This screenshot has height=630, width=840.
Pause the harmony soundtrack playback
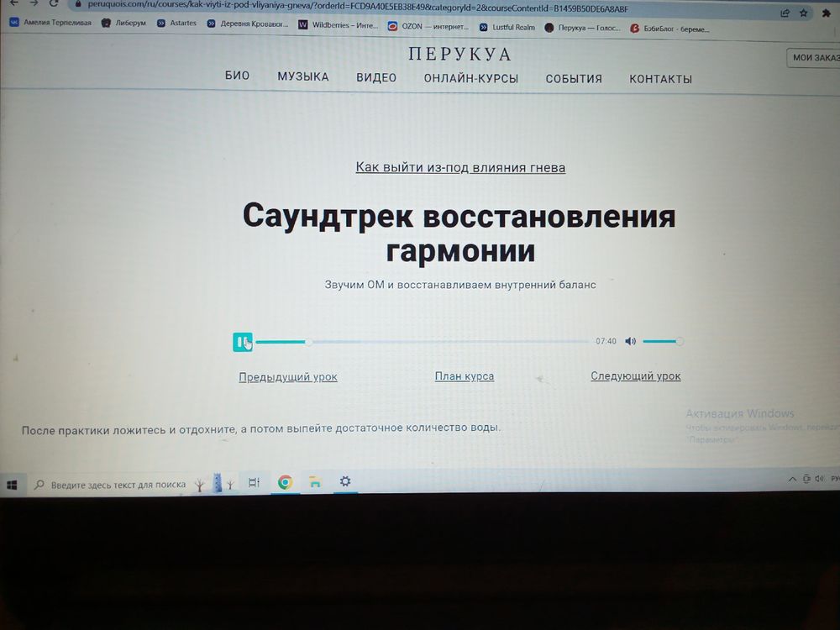click(x=243, y=341)
